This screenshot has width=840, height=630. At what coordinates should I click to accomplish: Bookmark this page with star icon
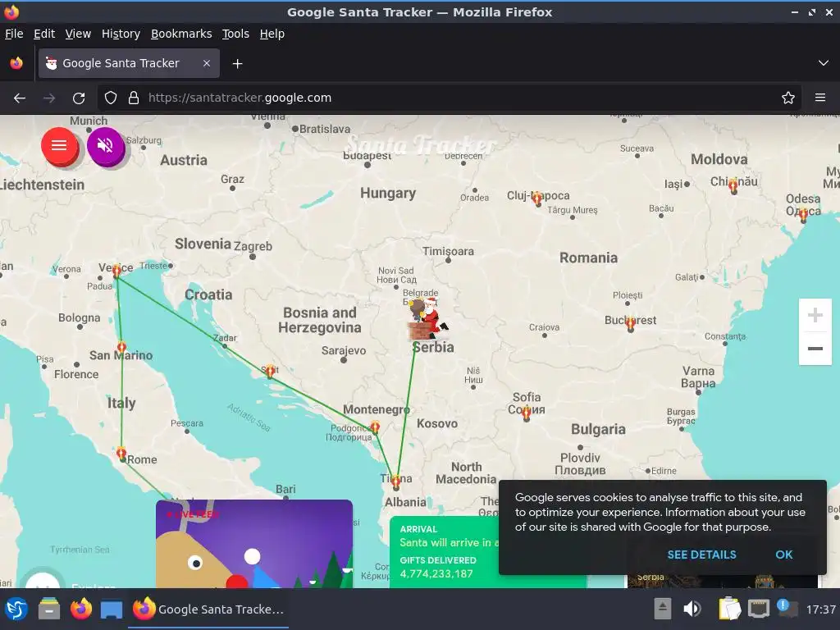788,98
